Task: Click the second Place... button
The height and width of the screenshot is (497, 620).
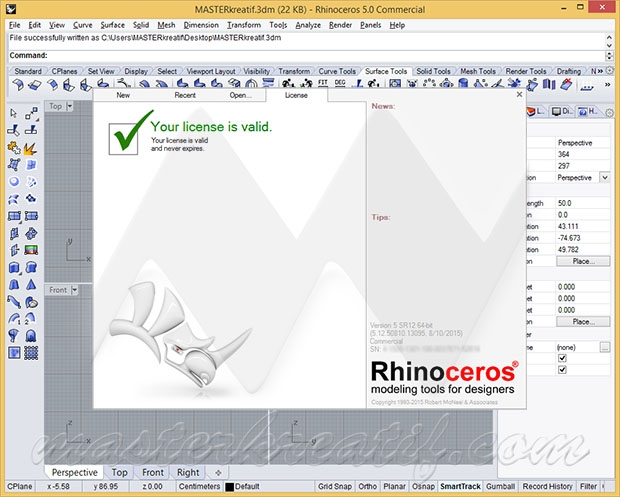Action: 583,322
